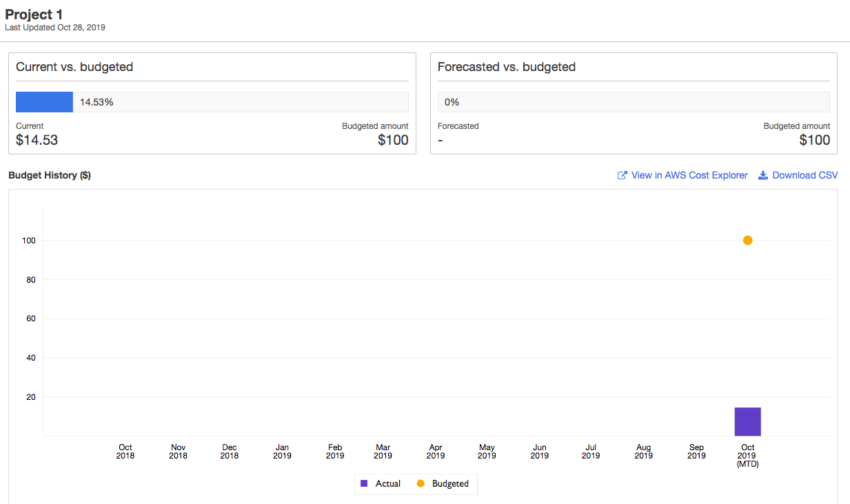The width and height of the screenshot is (850, 504).
Task: Click the Oct 2019 (MTD) axis label
Action: point(747,456)
